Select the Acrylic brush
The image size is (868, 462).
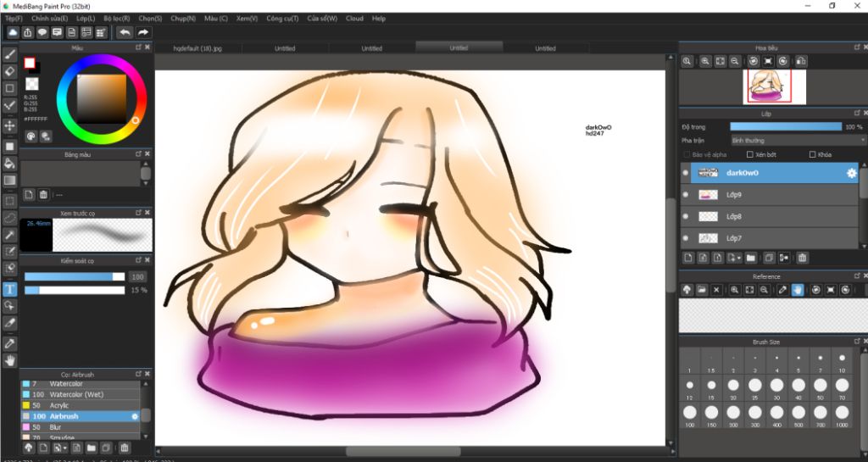pyautogui.click(x=81, y=405)
